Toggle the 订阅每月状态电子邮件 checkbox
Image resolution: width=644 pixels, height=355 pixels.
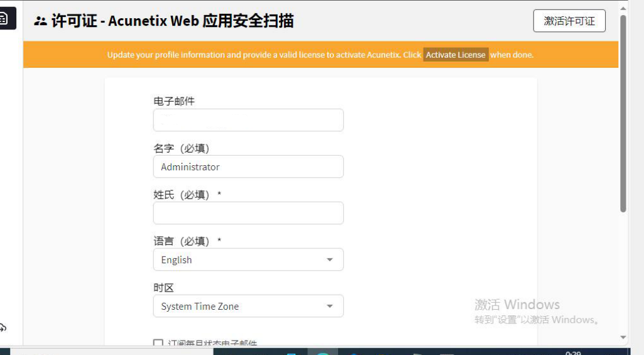[x=158, y=344]
